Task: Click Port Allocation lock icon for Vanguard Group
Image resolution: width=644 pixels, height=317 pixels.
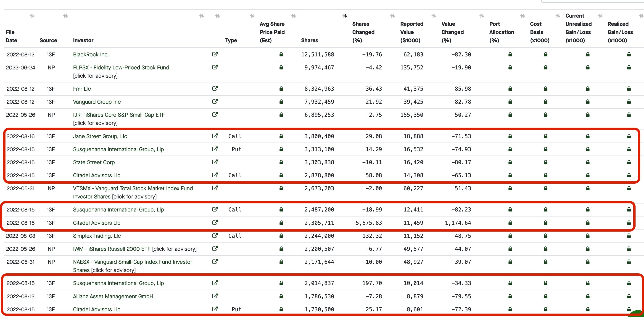Action: (510, 102)
